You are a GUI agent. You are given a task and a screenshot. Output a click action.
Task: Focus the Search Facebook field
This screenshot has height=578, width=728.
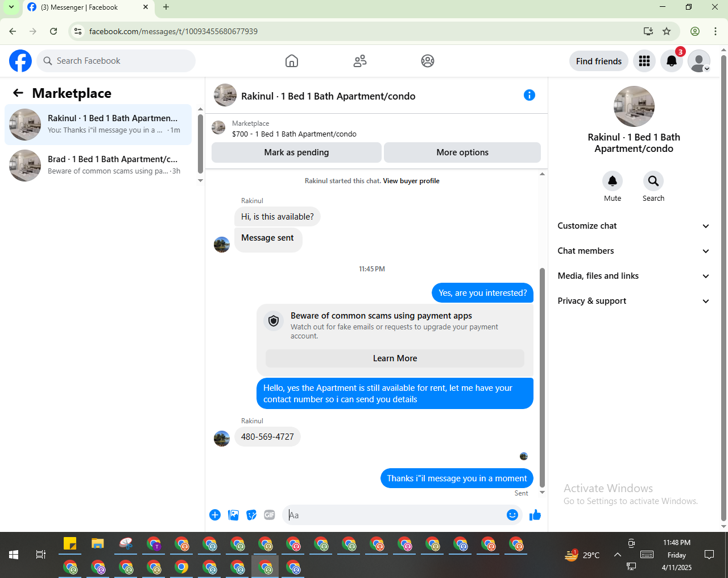pos(116,61)
